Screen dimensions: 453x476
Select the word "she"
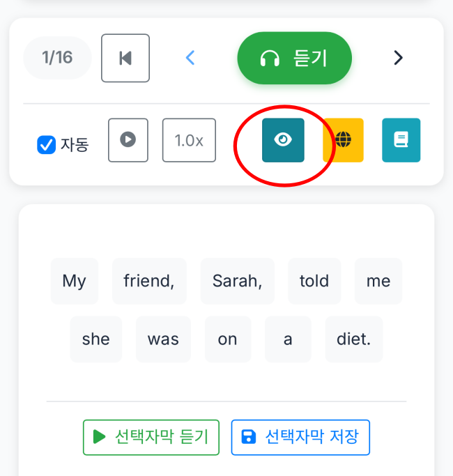[x=96, y=339]
